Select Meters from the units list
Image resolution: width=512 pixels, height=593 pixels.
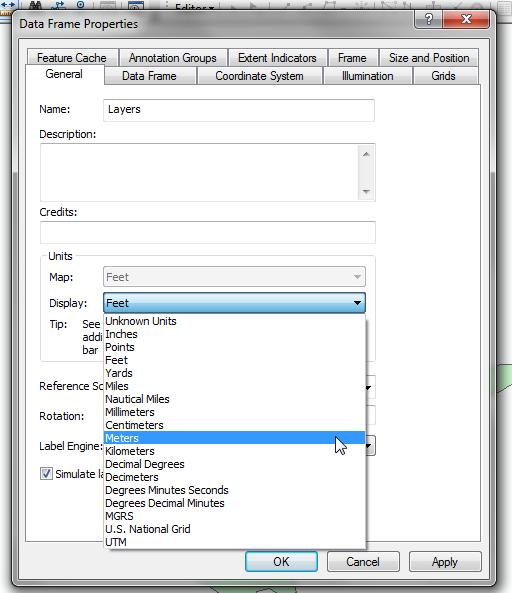pos(234,438)
